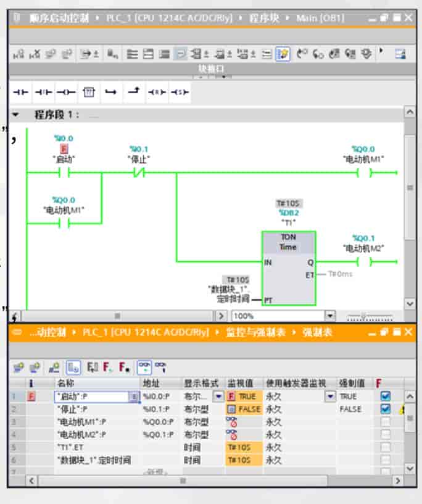Open 程序块 in the editor breadcrumb

point(264,18)
